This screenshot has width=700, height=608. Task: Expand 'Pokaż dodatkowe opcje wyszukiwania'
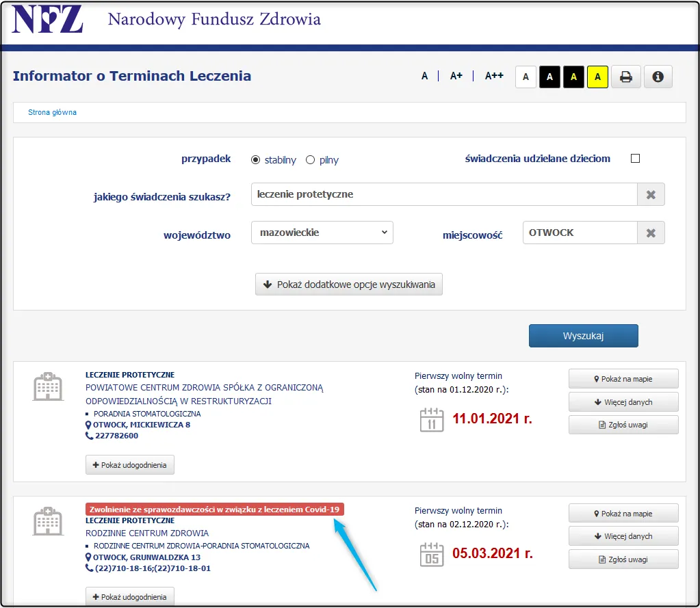pyautogui.click(x=348, y=285)
